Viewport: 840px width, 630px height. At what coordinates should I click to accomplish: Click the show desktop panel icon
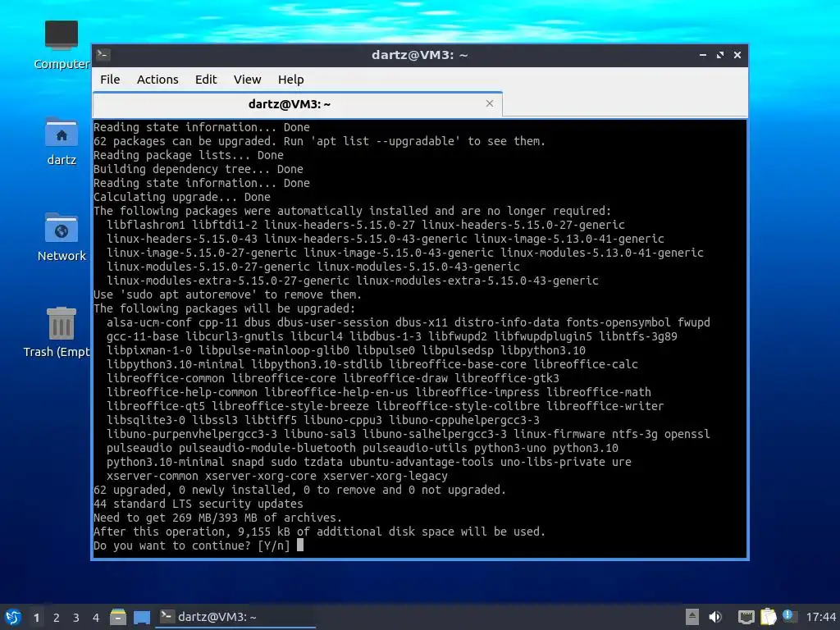click(142, 618)
